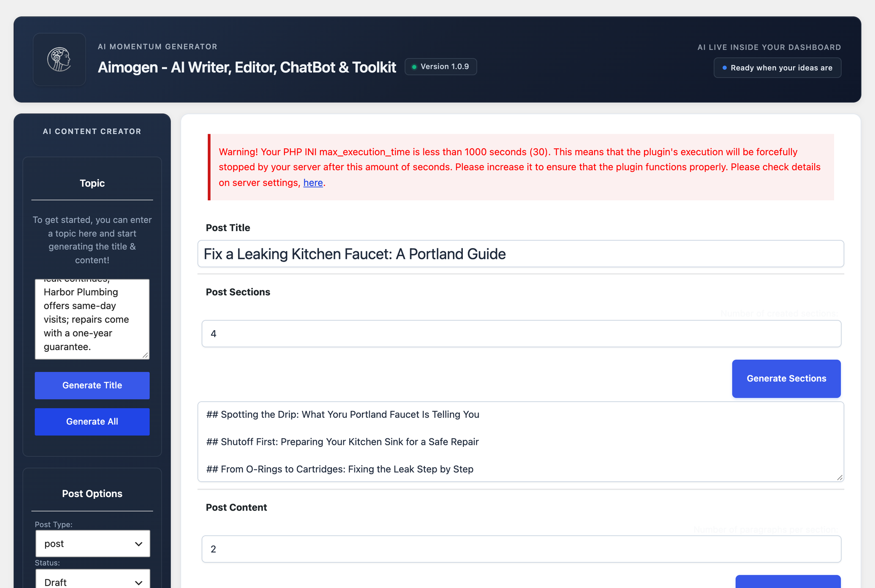Viewport: 875px width, 588px height.
Task: Click the 'Post Type:' label
Action: coord(54,524)
